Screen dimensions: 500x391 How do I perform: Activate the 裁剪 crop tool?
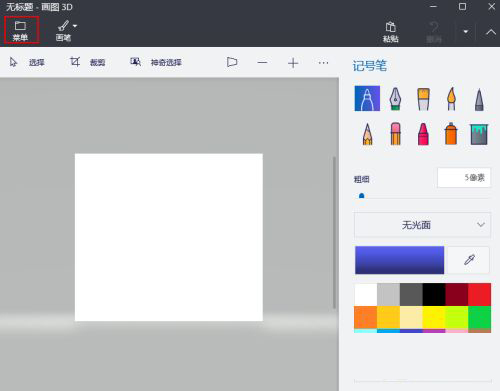click(88, 62)
